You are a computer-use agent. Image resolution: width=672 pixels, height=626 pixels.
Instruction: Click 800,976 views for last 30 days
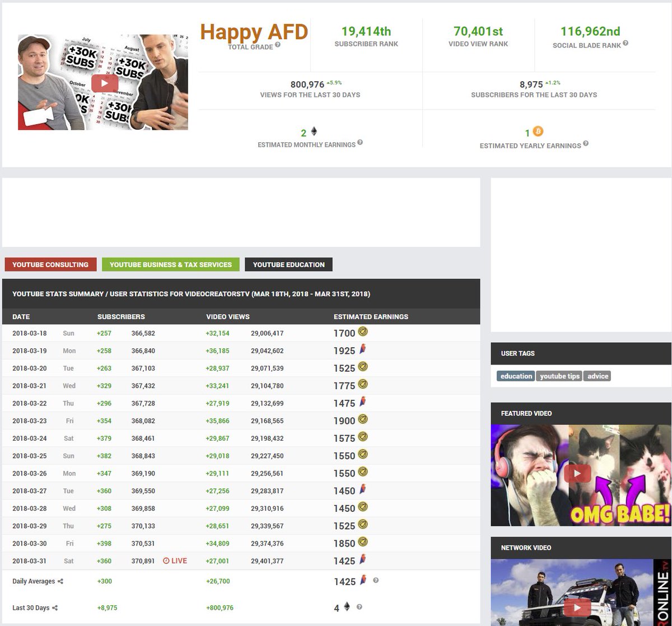pyautogui.click(x=307, y=85)
